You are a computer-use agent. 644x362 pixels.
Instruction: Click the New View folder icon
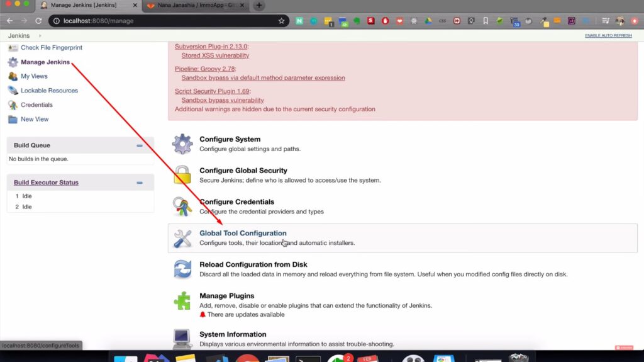point(13,119)
